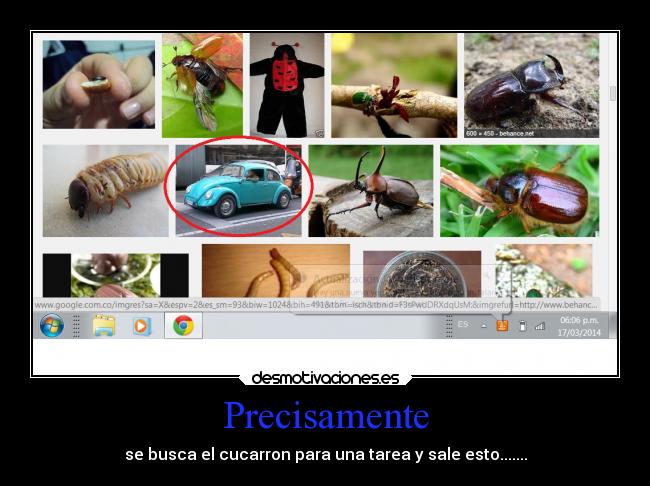This screenshot has width=650, height=486.
Task: Open bowl of dark insects thumbnail
Action: [x=422, y=274]
